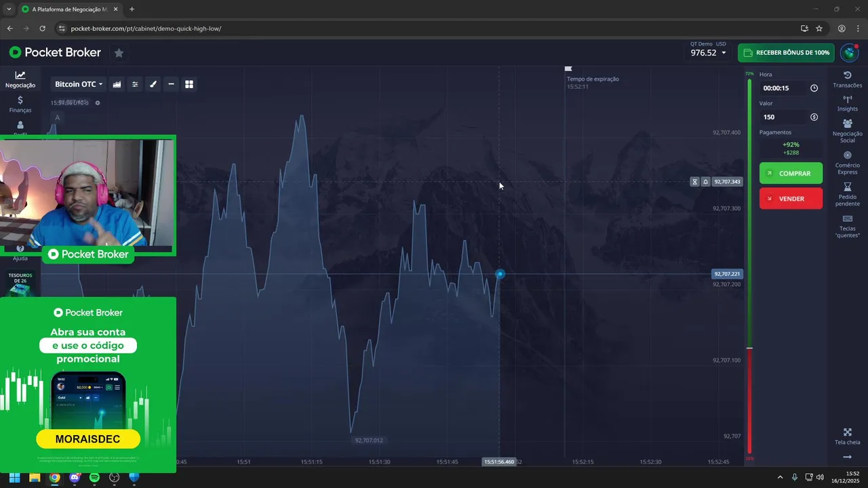Open the user profile avatar

pos(849,53)
